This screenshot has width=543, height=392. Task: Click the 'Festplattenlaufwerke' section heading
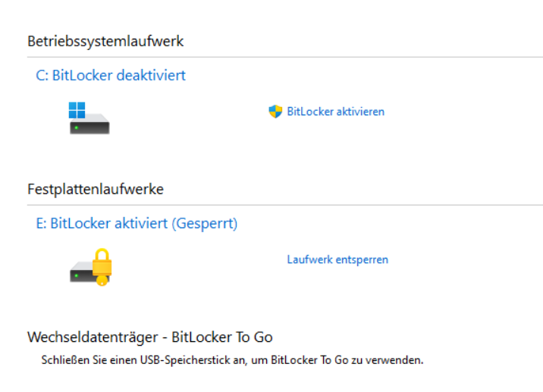(x=96, y=188)
